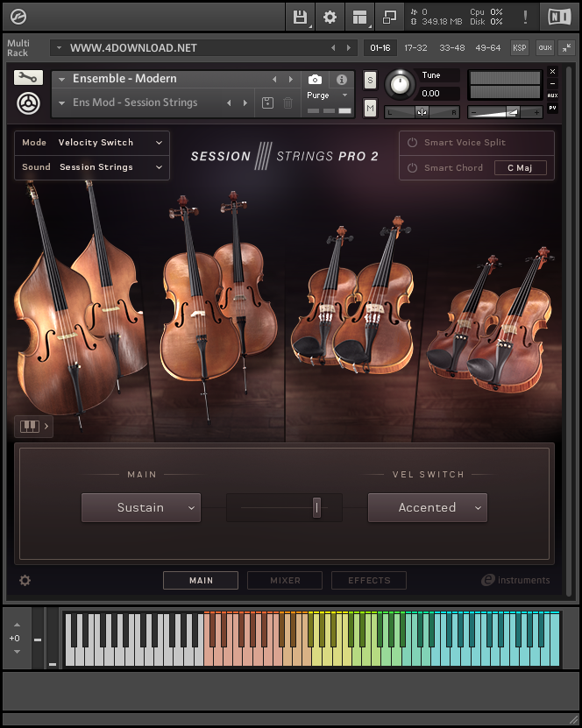
Task: Open the Sound Session Strings dropdown
Action: click(92, 167)
